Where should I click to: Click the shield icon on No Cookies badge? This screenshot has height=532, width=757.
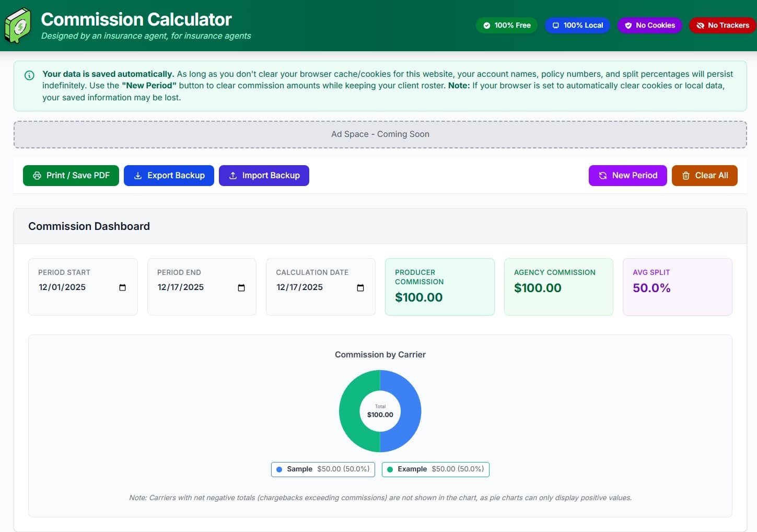click(628, 25)
